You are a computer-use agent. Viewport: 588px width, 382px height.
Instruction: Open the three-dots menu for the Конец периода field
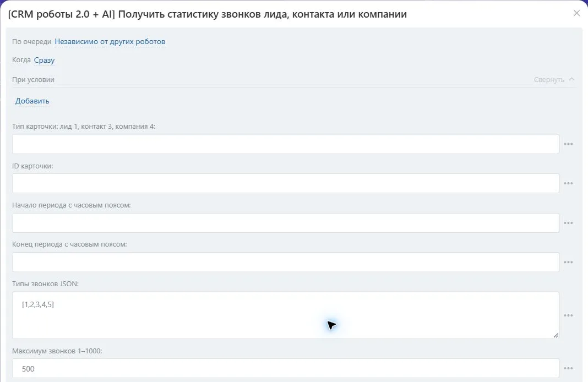point(568,262)
